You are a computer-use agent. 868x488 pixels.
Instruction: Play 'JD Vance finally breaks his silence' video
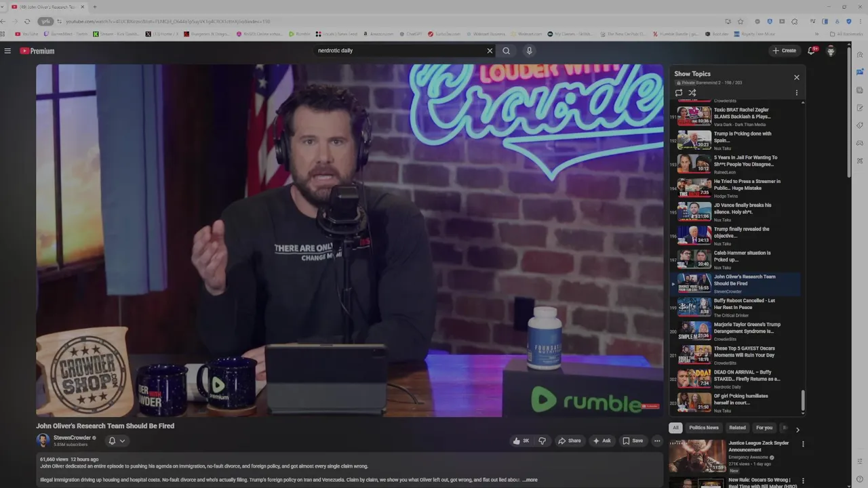point(735,211)
